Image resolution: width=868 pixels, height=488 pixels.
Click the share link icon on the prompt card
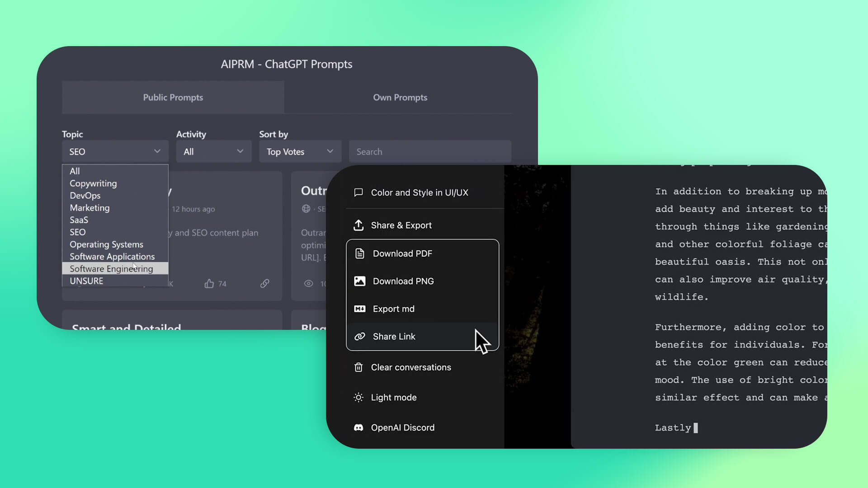click(264, 283)
